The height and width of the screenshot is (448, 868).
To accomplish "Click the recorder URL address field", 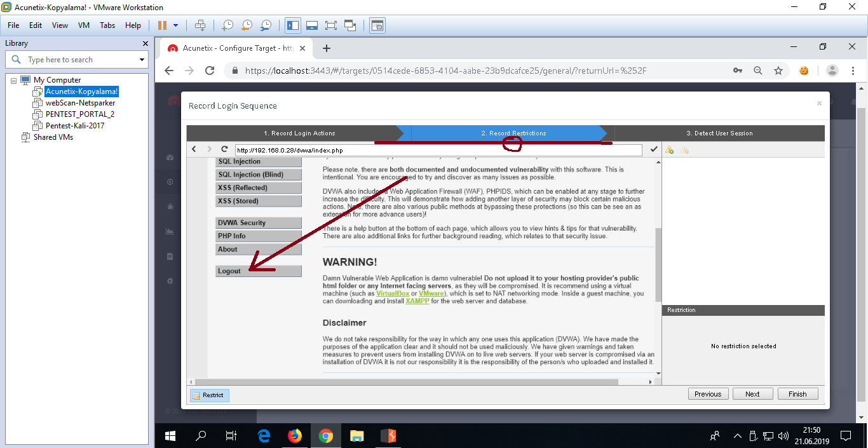I will tap(438, 150).
